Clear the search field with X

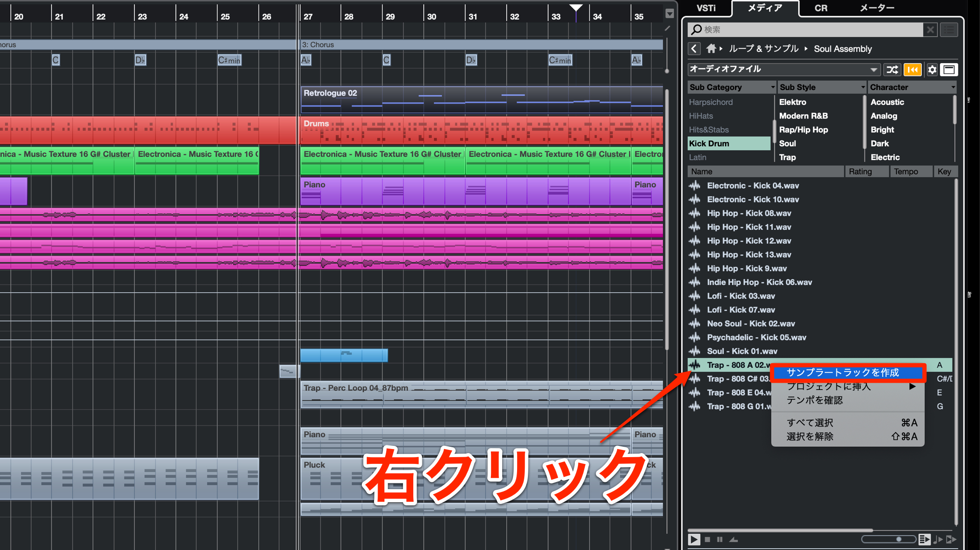[x=930, y=30]
